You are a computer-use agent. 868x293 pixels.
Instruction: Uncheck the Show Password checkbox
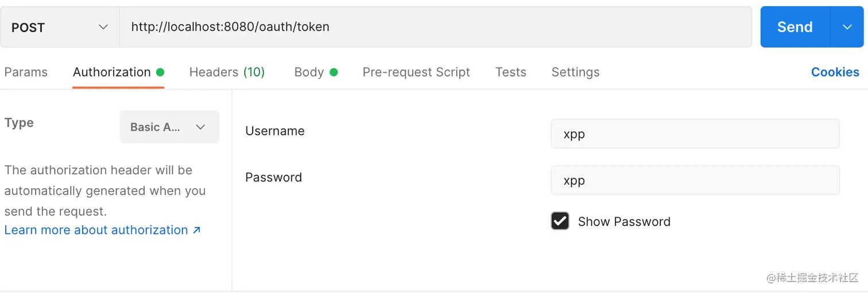click(x=560, y=221)
